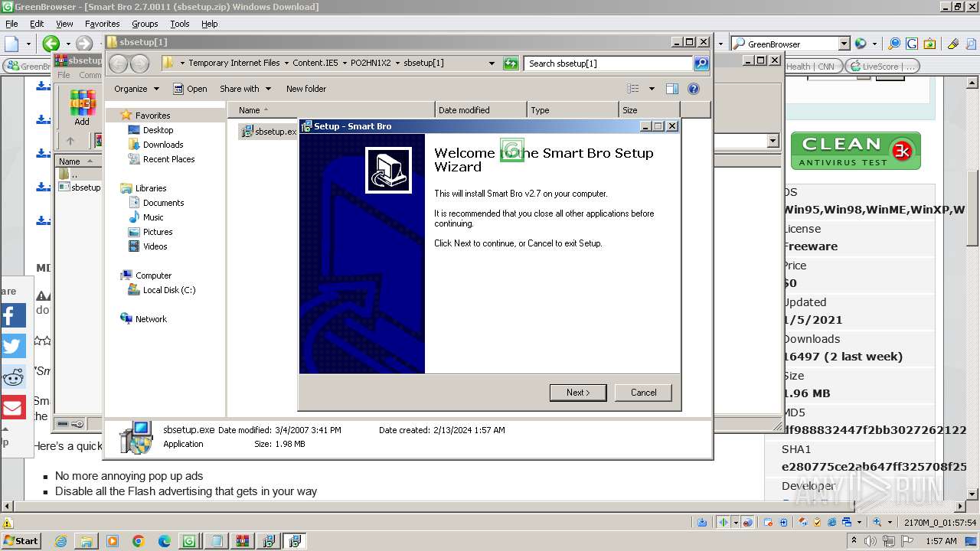Share page via Reddit icon
This screenshot has width=980, height=551.
point(13,377)
